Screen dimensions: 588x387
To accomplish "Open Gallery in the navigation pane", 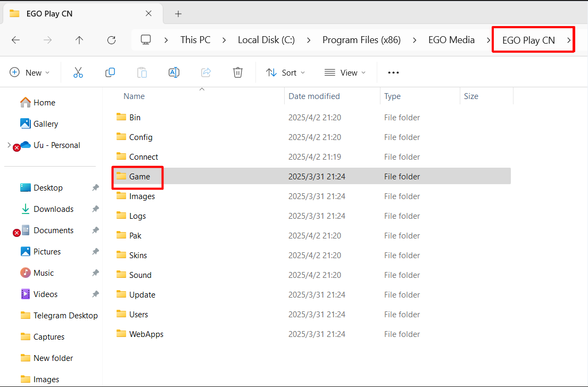I will 39,123.
